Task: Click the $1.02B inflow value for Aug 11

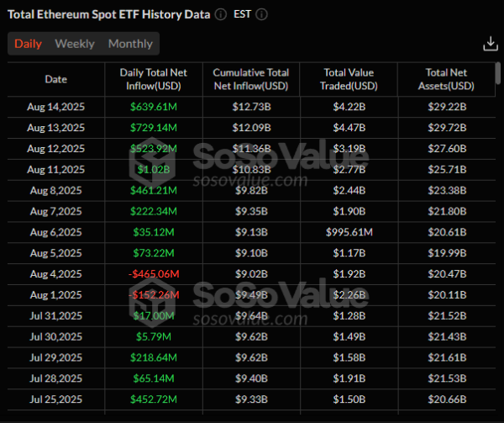Action: 154,170
